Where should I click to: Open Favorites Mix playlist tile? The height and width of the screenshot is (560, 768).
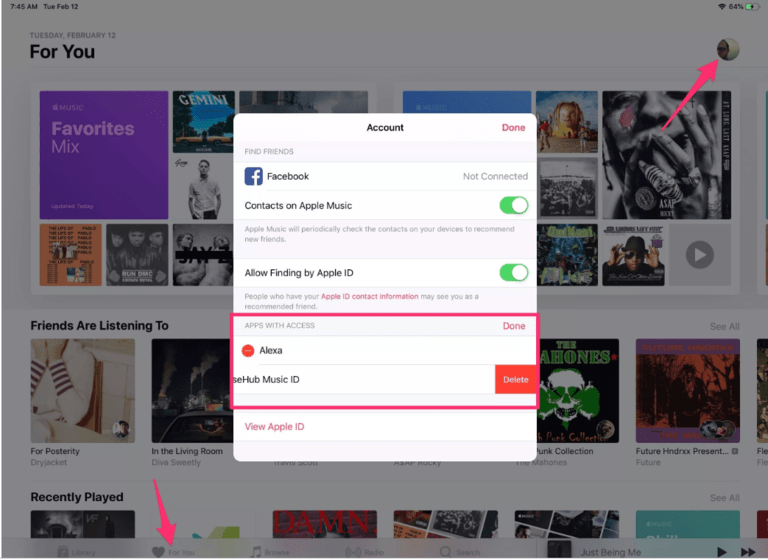(104, 155)
